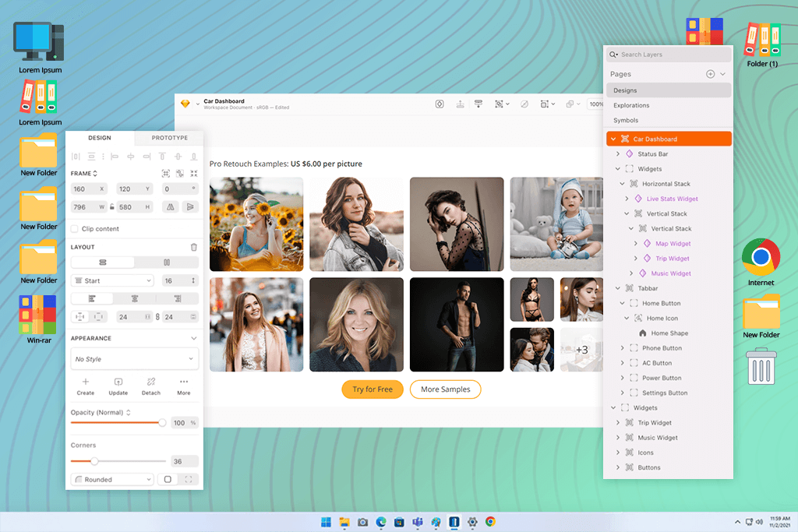This screenshot has height=532, width=798.
Task: Adjust the Corners radius slider
Action: (94, 461)
